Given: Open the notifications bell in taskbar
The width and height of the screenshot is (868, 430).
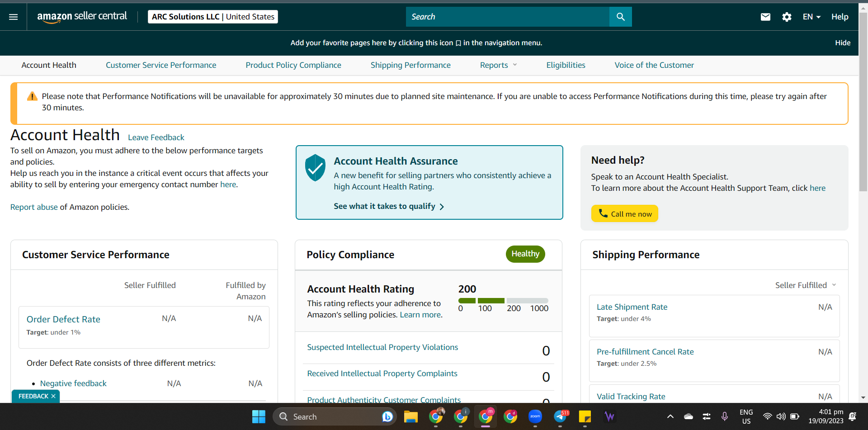Looking at the screenshot, I should point(853,416).
